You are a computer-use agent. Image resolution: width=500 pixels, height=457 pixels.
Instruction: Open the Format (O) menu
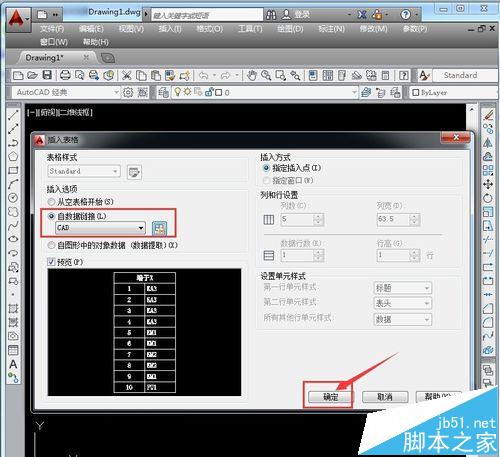tap(209, 29)
